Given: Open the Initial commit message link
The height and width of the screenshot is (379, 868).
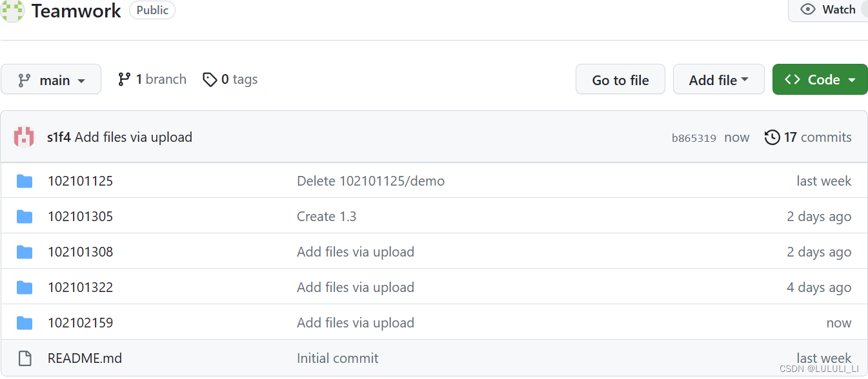Looking at the screenshot, I should tap(338, 358).
